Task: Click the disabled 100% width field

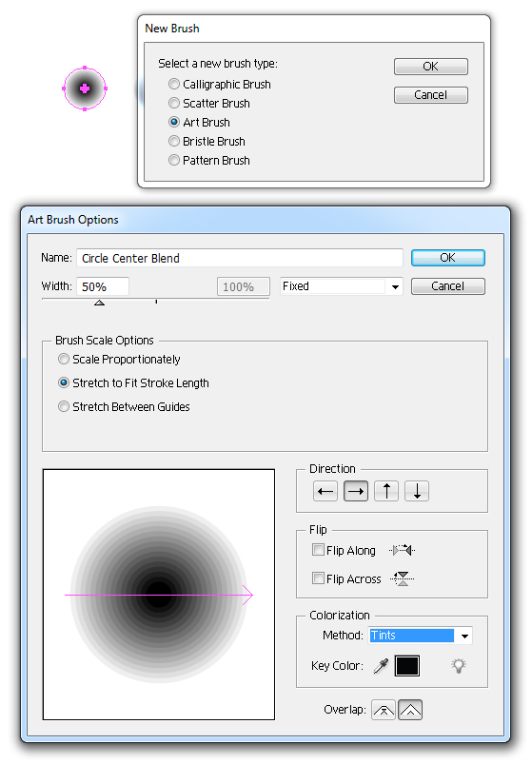Action: point(243,286)
